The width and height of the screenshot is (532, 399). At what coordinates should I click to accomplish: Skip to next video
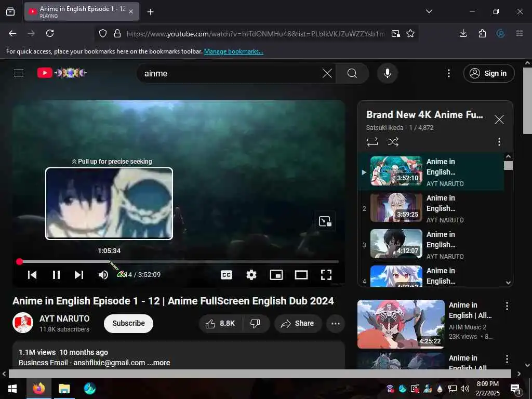(x=79, y=275)
